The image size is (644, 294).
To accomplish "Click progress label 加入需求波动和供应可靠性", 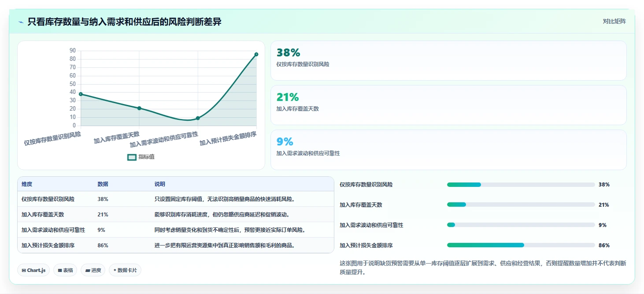I will pyautogui.click(x=371, y=225).
